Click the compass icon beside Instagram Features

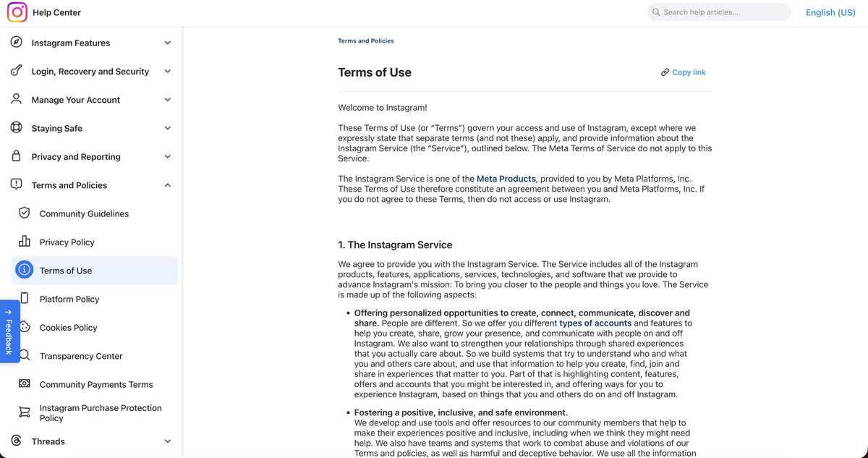[17, 43]
